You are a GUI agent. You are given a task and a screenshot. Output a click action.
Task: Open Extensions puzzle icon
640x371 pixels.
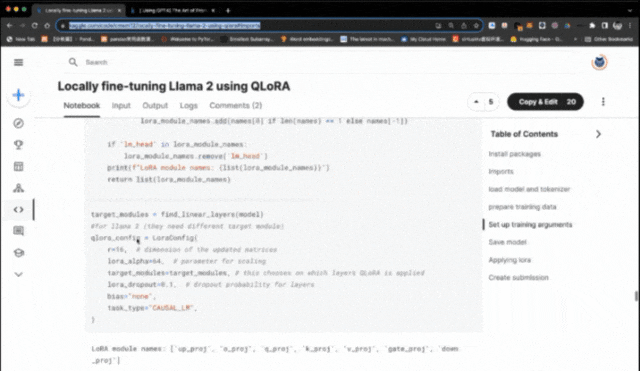point(592,25)
